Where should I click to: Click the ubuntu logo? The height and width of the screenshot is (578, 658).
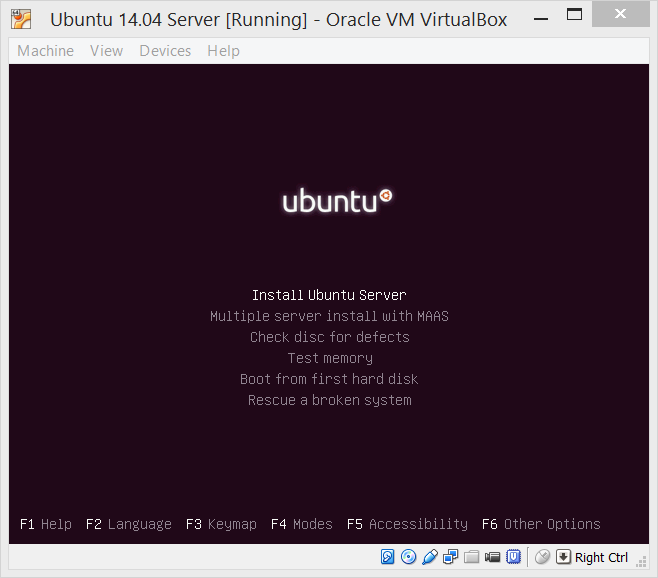coord(337,201)
